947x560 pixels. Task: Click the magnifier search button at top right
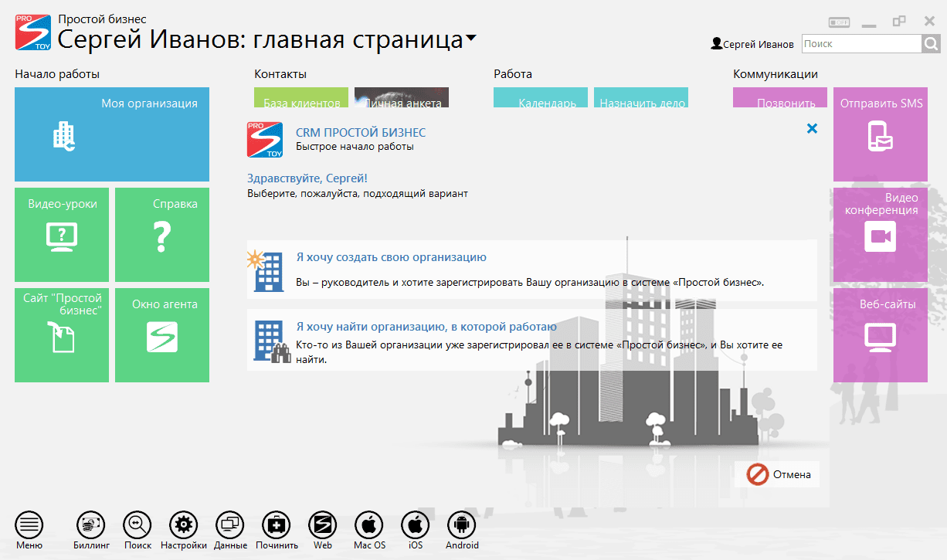click(931, 44)
